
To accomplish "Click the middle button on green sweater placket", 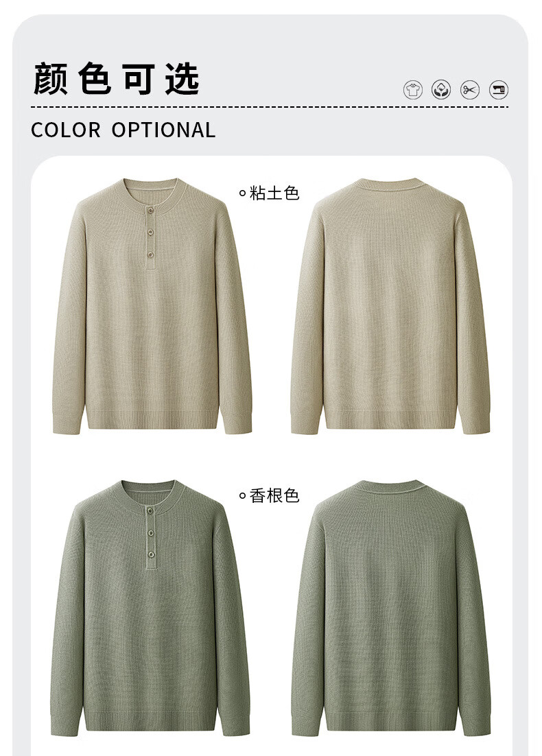I will [x=150, y=533].
